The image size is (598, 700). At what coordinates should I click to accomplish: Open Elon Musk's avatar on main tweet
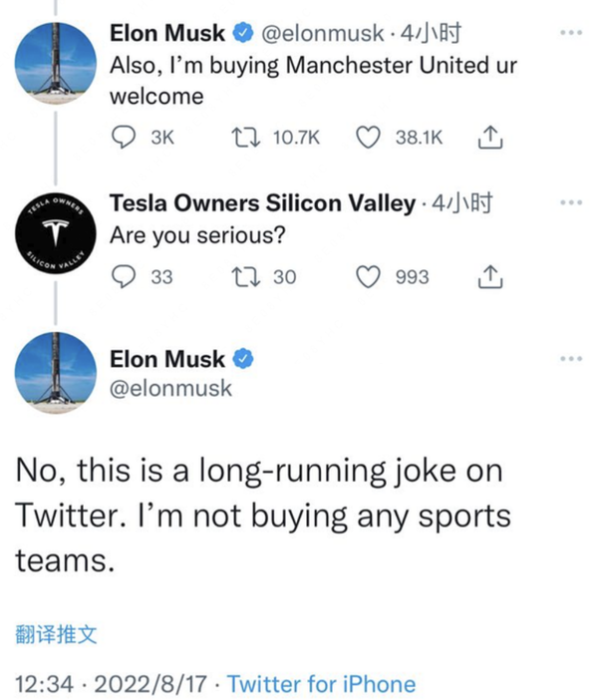coord(57,372)
